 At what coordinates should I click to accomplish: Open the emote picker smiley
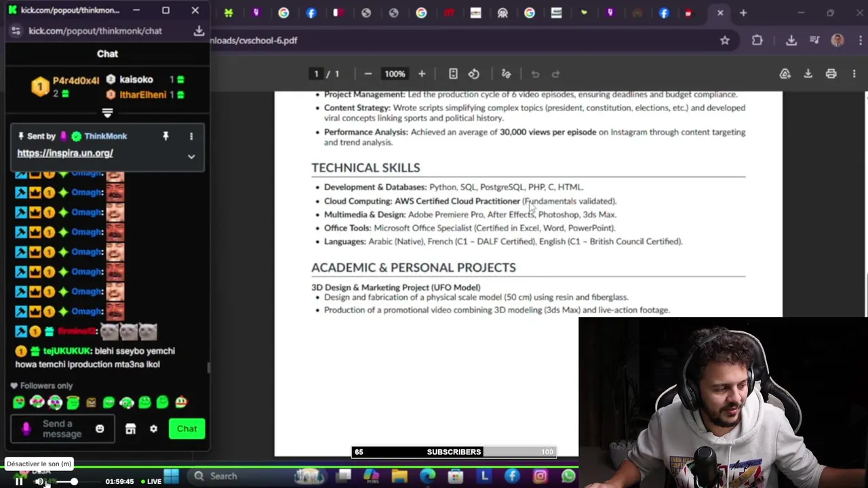pos(100,429)
